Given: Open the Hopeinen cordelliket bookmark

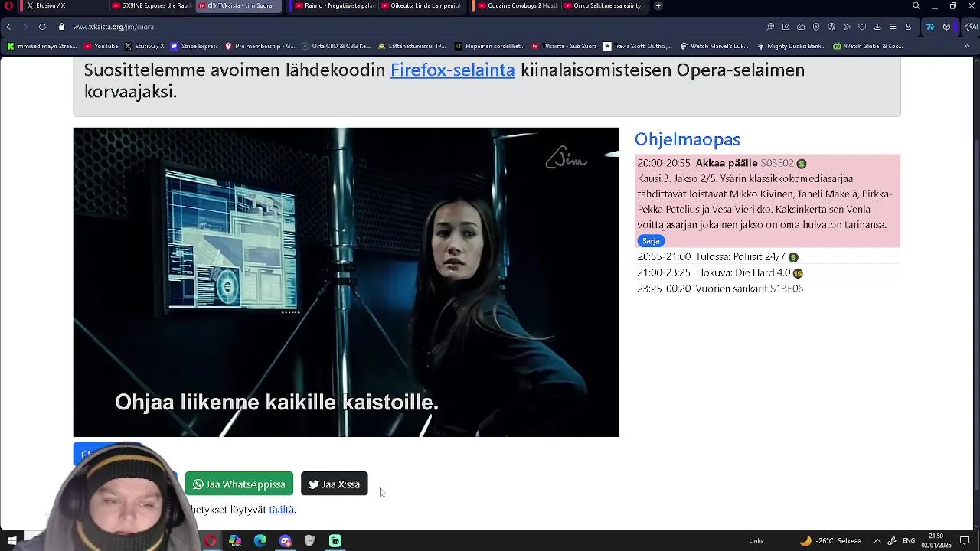Looking at the screenshot, I should 489,46.
